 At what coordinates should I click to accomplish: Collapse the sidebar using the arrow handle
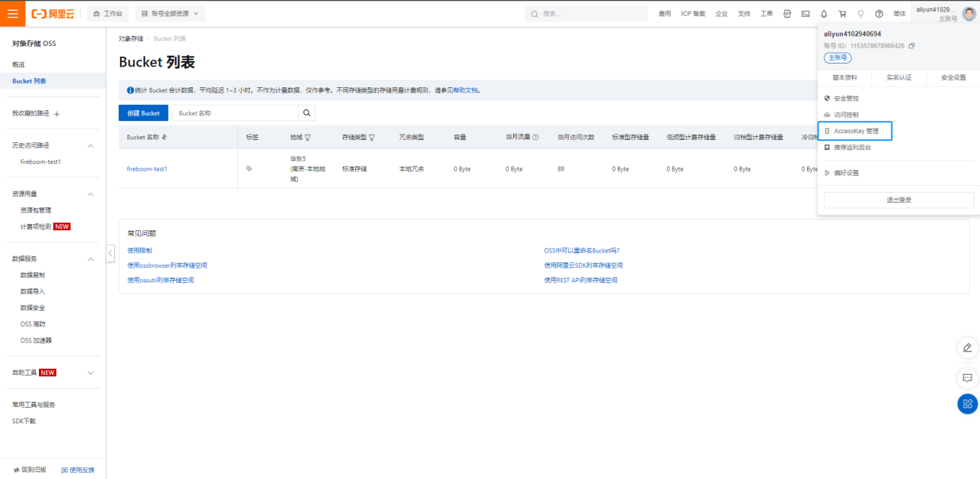(110, 253)
